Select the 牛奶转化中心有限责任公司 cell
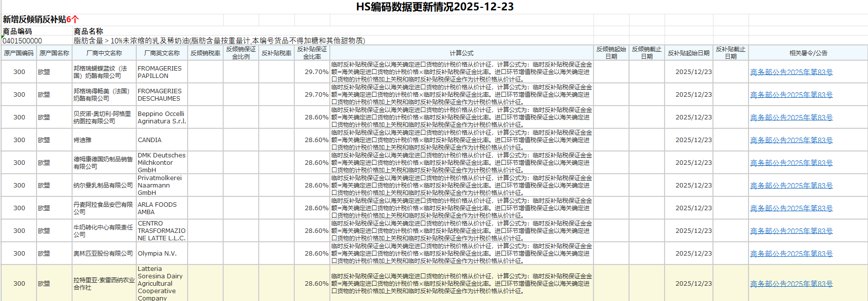 pos(104,231)
